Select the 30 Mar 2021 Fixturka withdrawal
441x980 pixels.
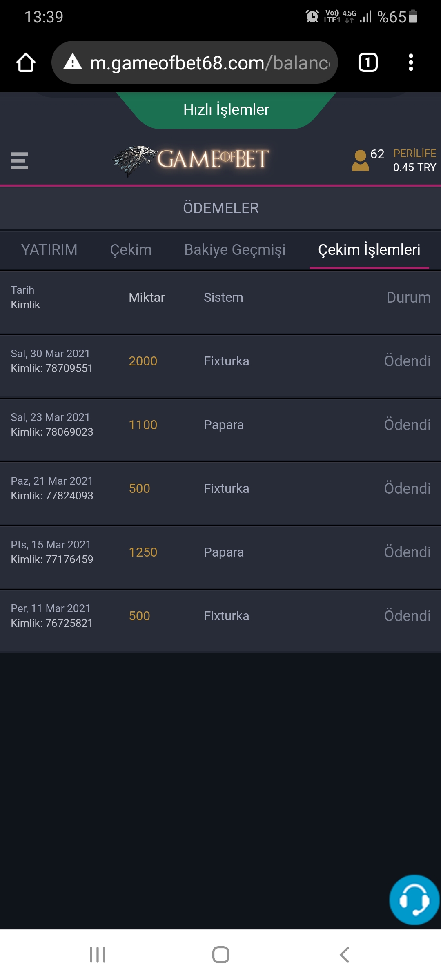(220, 361)
